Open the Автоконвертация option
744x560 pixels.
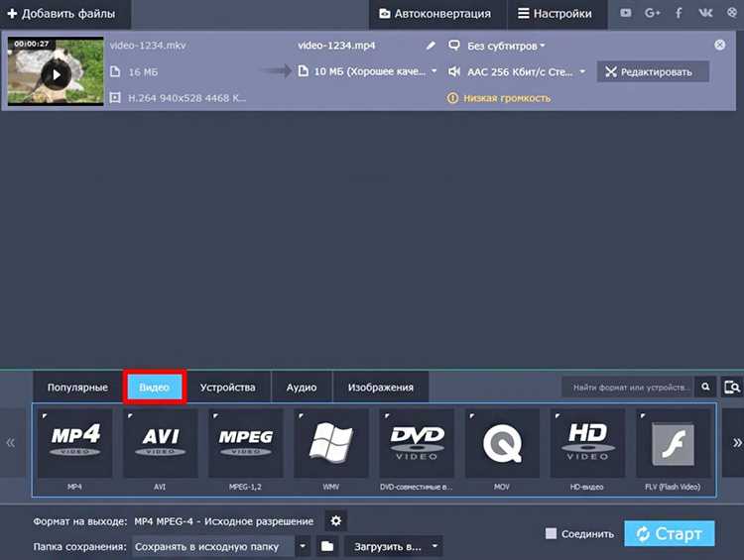tap(435, 14)
